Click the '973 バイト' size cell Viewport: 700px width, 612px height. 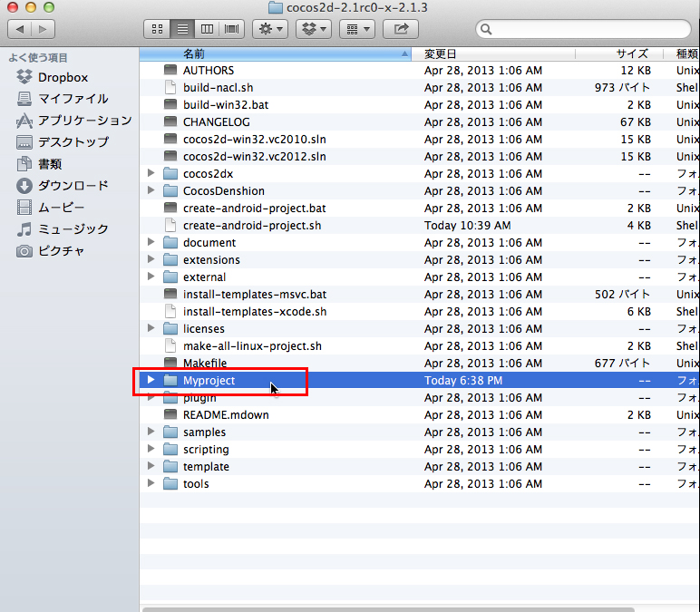click(622, 87)
